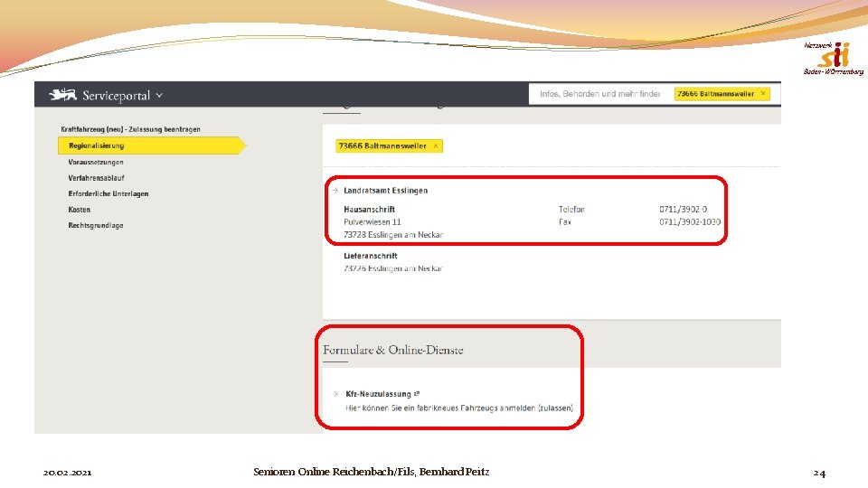Click the 'Formulare & Online-Dienste' heading
This screenshot has width=868, height=488.
coord(393,350)
